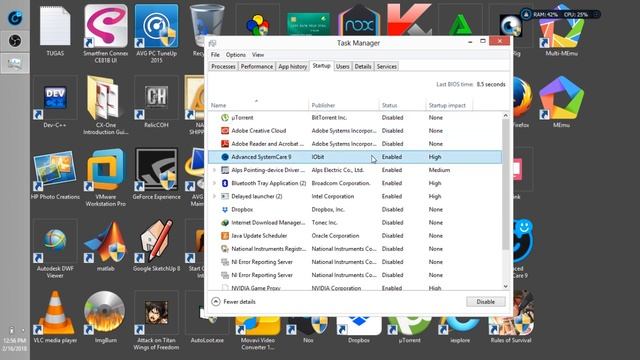Click the Adobe Creative Cloud row icon
Image resolution: width=640 pixels, height=360 pixels.
[224, 131]
